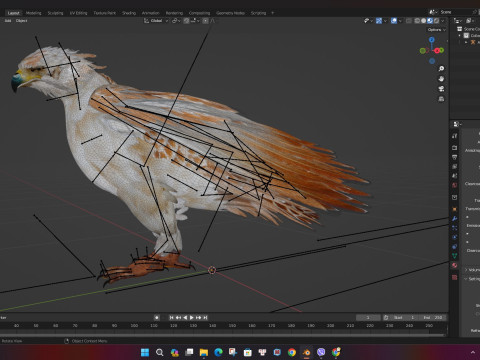Viewport: 480px width, 360px height.
Task: Click the viewport pan hand icon
Action: [441, 79]
